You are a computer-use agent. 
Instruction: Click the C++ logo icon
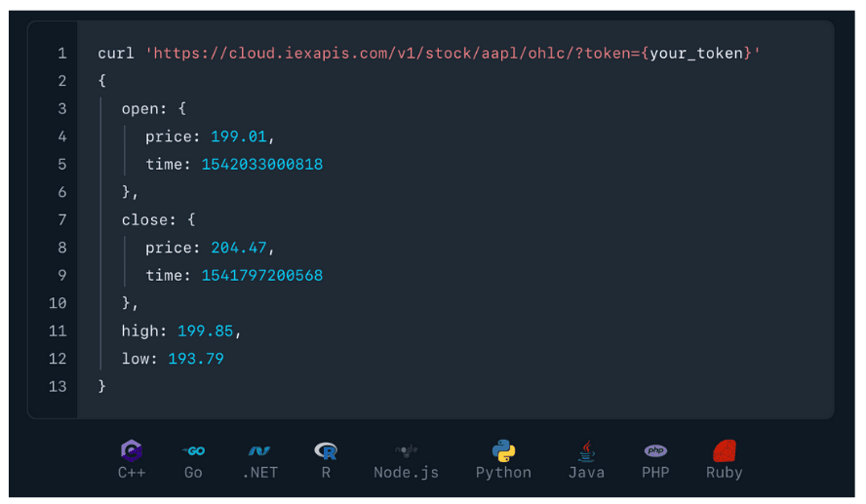click(132, 450)
